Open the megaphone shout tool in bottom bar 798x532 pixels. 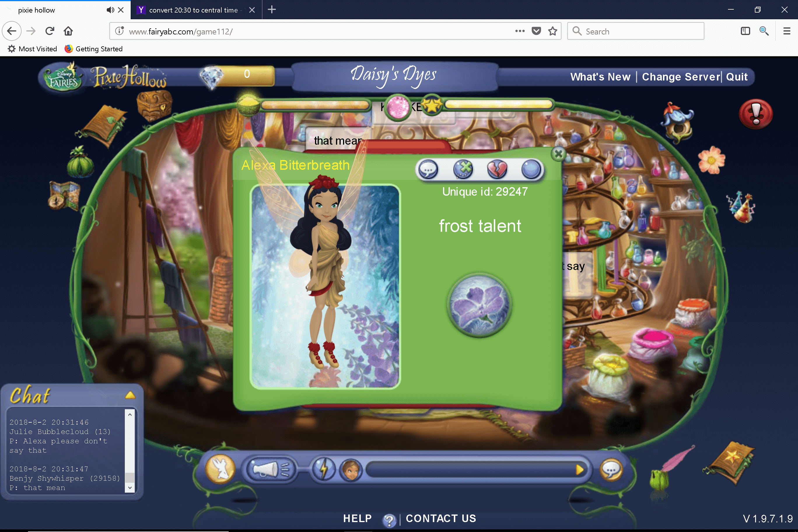coord(270,470)
